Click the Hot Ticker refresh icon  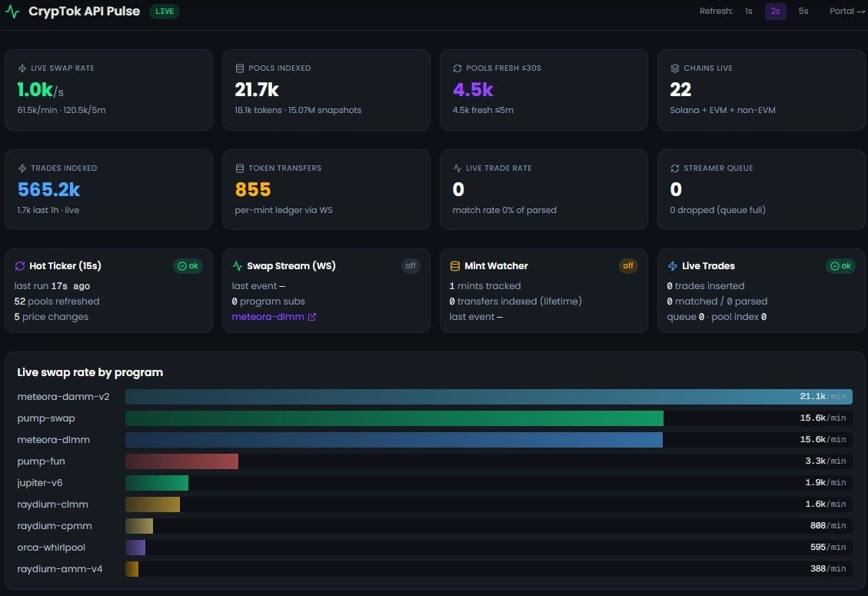point(20,266)
